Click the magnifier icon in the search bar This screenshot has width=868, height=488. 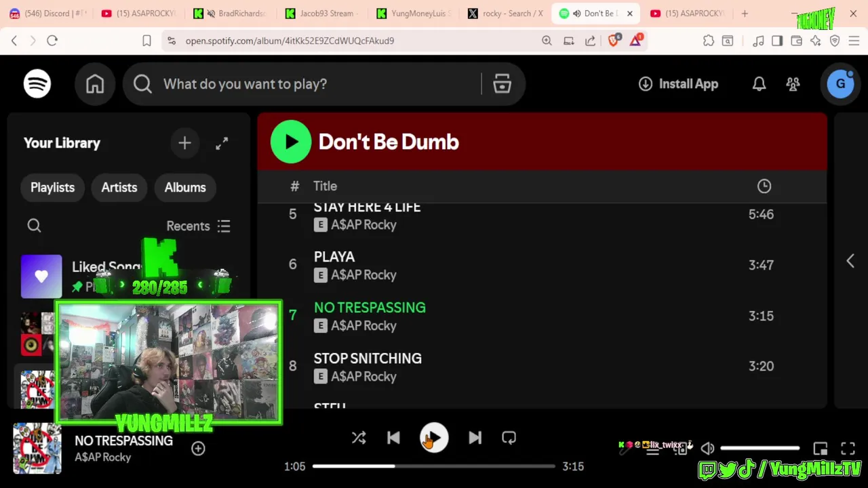142,84
